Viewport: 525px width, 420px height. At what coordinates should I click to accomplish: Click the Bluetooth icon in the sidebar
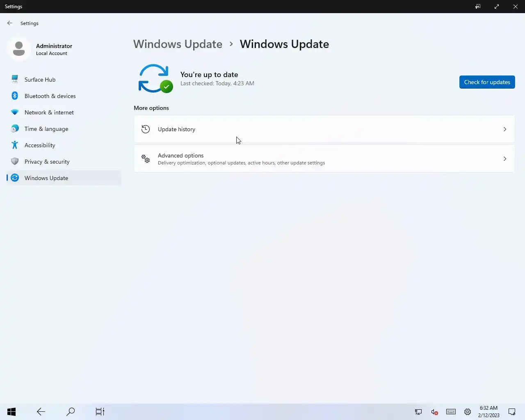(15, 96)
